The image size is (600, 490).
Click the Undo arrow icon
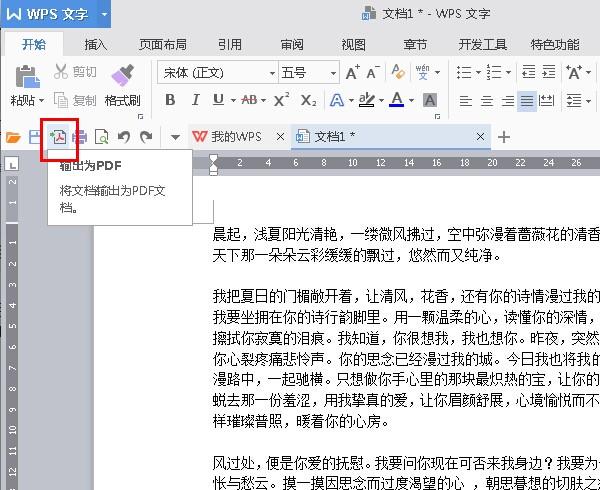(123, 137)
